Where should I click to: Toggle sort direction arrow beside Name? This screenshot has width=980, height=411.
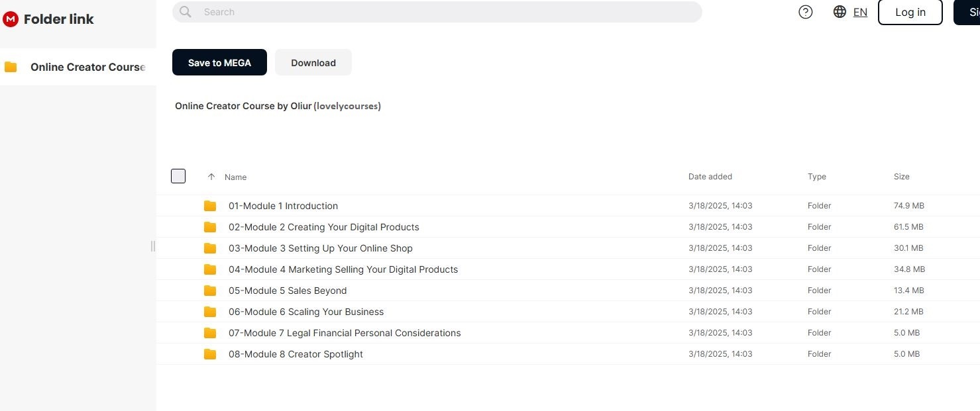pyautogui.click(x=211, y=177)
